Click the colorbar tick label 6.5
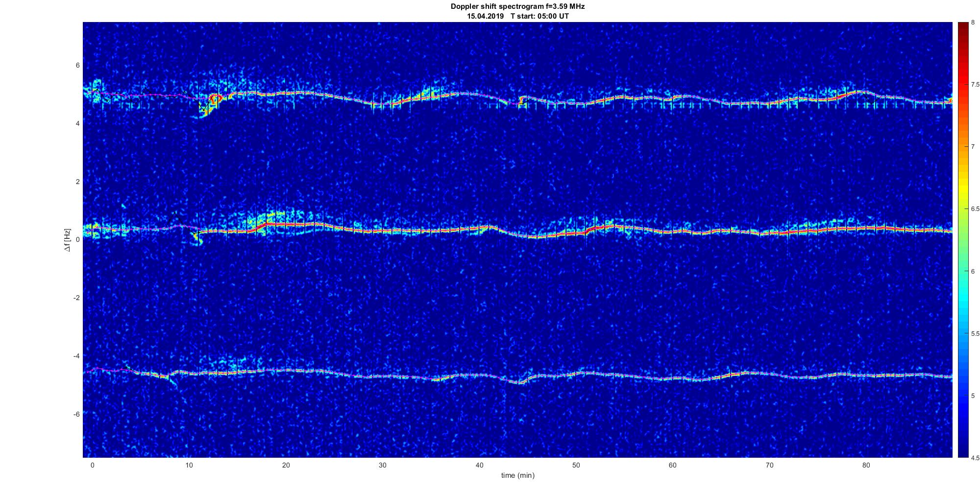980x491 pixels. pyautogui.click(x=975, y=209)
